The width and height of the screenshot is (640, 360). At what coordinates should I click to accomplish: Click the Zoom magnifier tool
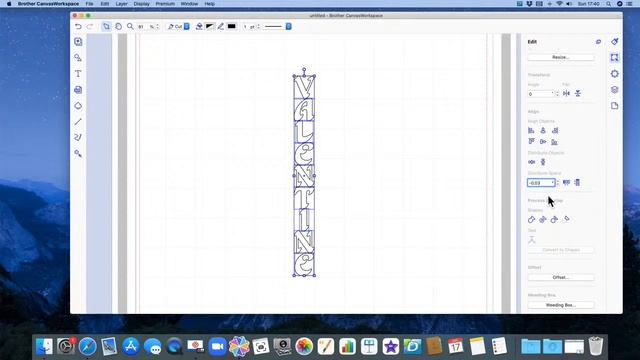pos(130,27)
